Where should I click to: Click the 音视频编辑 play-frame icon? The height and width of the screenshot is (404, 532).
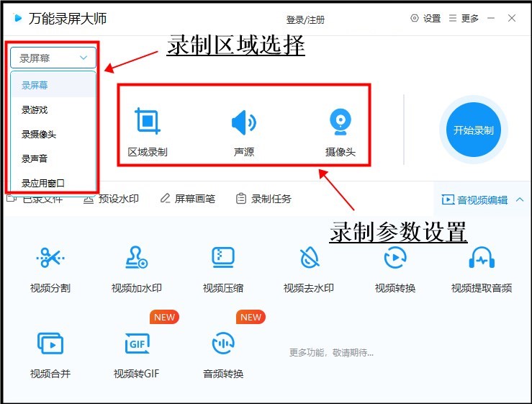tap(448, 199)
